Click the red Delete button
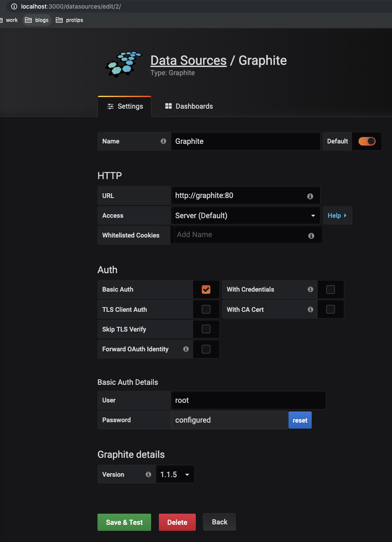This screenshot has height=542, width=392. click(177, 522)
